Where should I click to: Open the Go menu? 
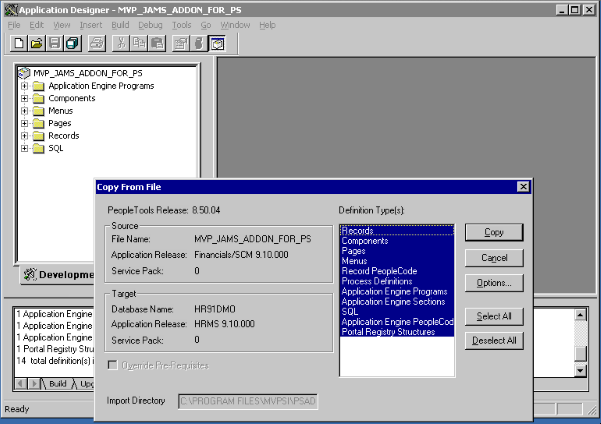pos(206,25)
